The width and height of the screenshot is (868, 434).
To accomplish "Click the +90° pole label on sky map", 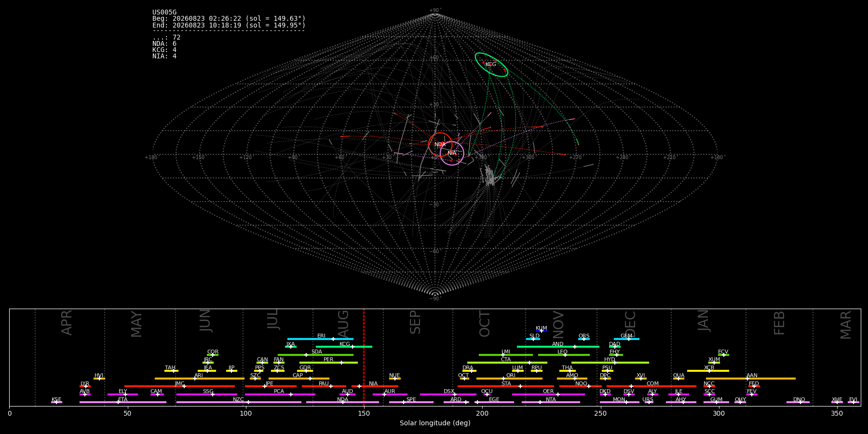I will pyautogui.click(x=435, y=11).
